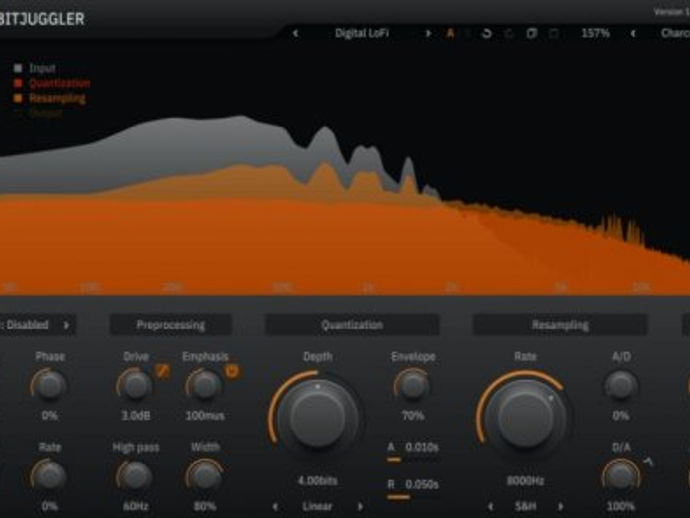Click the 3.0dB Drive value
690x518 pixels.
(x=136, y=416)
